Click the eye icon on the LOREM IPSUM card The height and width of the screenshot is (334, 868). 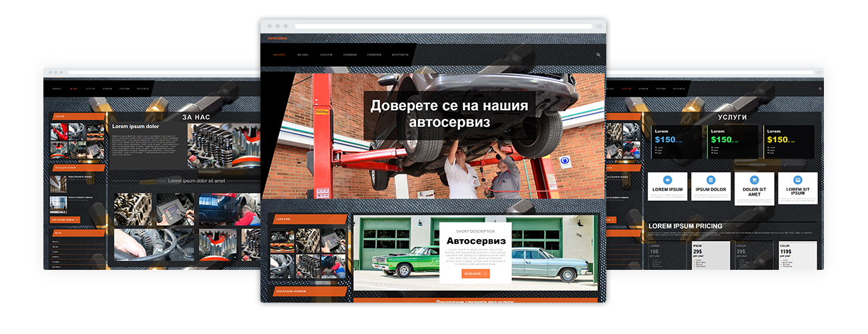pos(667,180)
